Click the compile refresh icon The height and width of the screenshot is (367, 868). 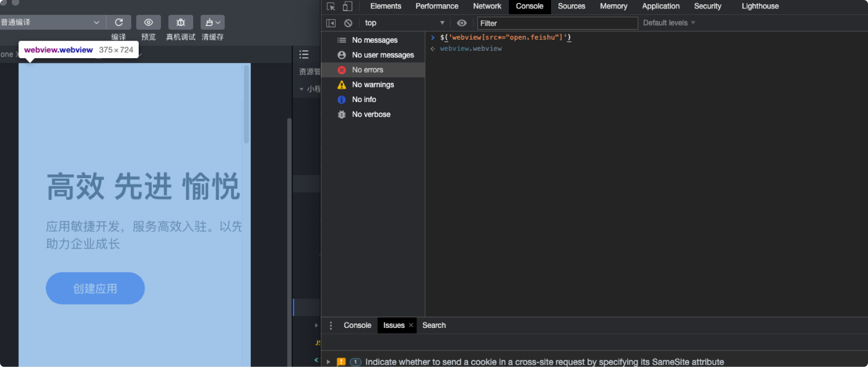[x=119, y=22]
